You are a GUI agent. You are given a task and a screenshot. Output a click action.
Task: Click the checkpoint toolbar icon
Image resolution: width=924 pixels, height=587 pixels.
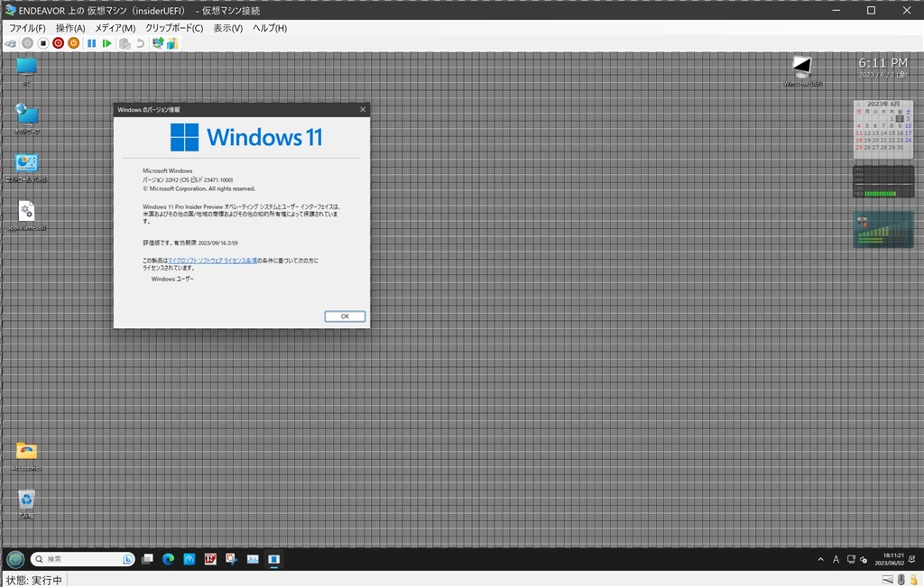tap(125, 43)
